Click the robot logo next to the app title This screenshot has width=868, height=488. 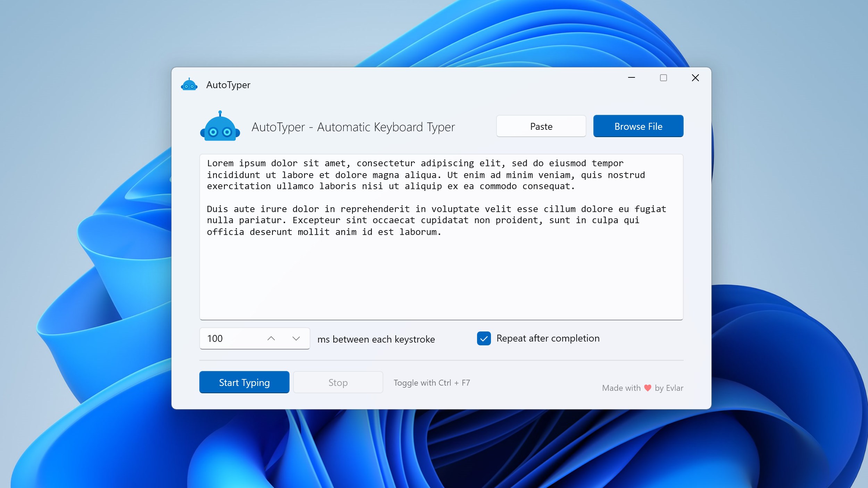[220, 127]
